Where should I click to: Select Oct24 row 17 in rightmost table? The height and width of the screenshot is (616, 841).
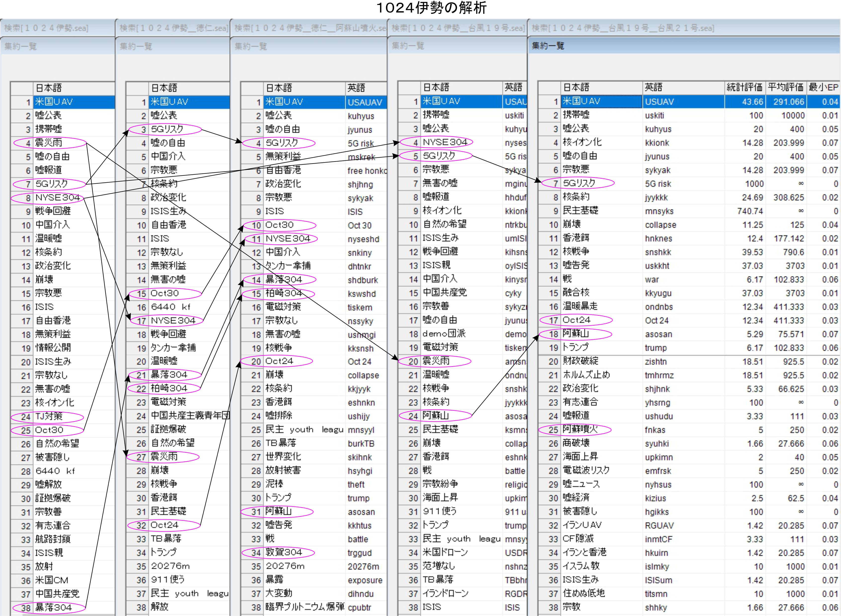[577, 320]
